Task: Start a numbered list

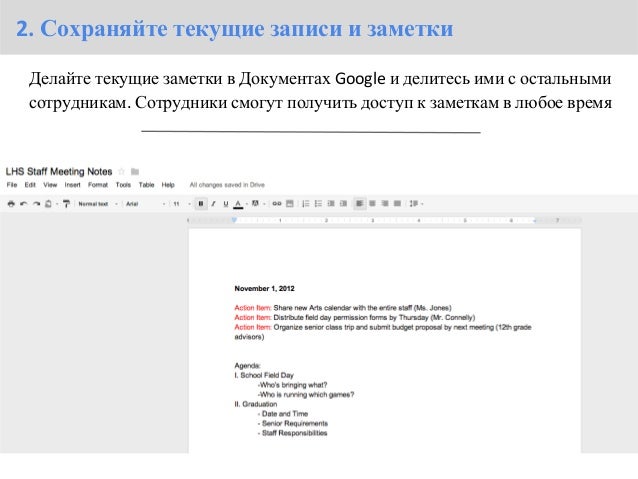Action: coord(306,203)
